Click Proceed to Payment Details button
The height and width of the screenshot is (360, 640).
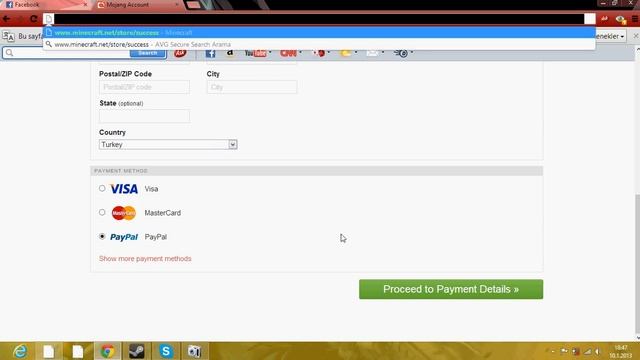pyautogui.click(x=451, y=289)
